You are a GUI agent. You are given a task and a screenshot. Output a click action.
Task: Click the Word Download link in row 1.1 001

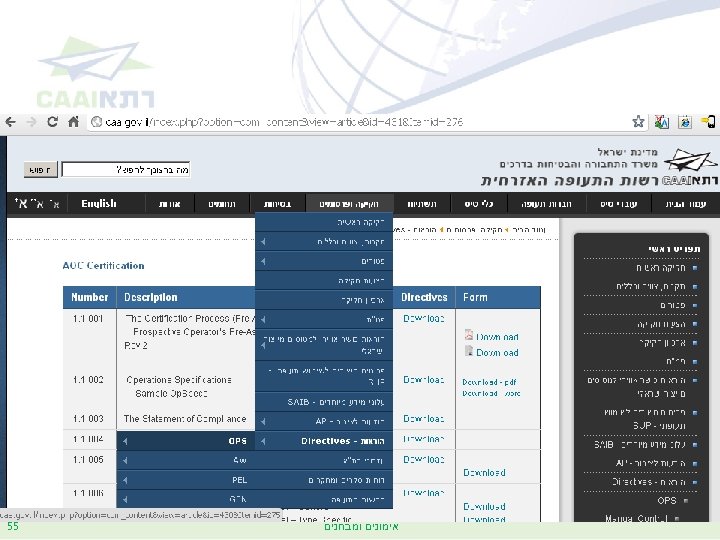coord(497,353)
